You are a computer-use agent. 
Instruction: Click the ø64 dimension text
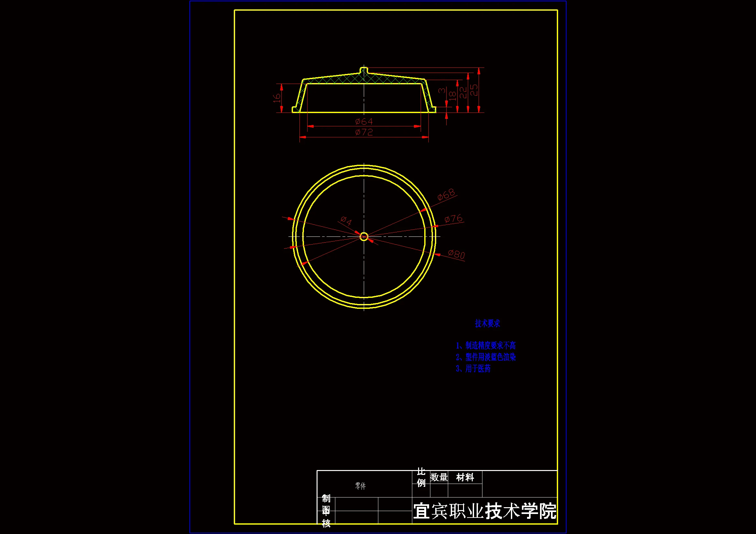[x=364, y=122]
